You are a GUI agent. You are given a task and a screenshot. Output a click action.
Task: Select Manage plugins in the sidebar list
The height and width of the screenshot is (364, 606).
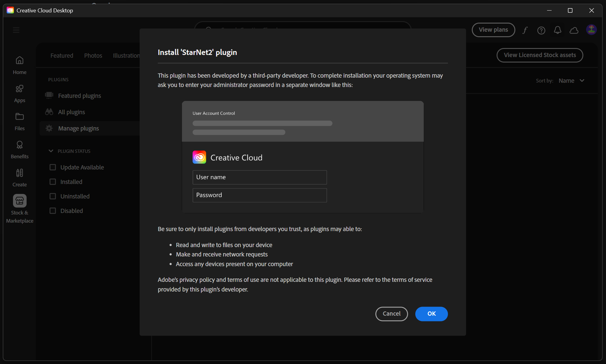[x=90, y=128]
